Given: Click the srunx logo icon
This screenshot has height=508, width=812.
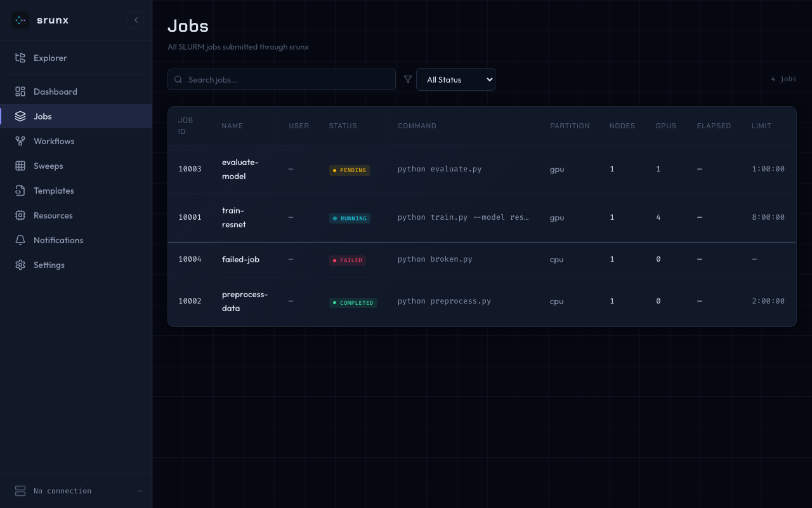Looking at the screenshot, I should tap(20, 20).
